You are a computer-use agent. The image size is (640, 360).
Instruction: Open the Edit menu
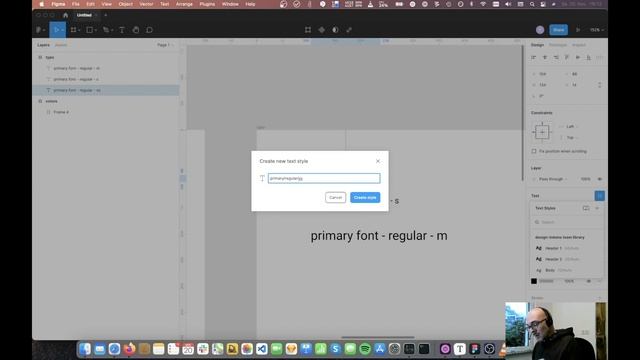(90, 4)
